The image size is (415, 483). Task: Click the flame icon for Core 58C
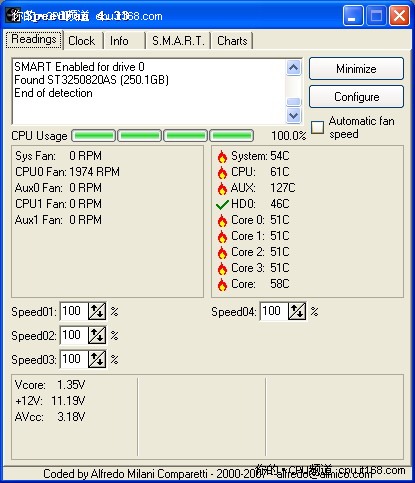coord(222,284)
